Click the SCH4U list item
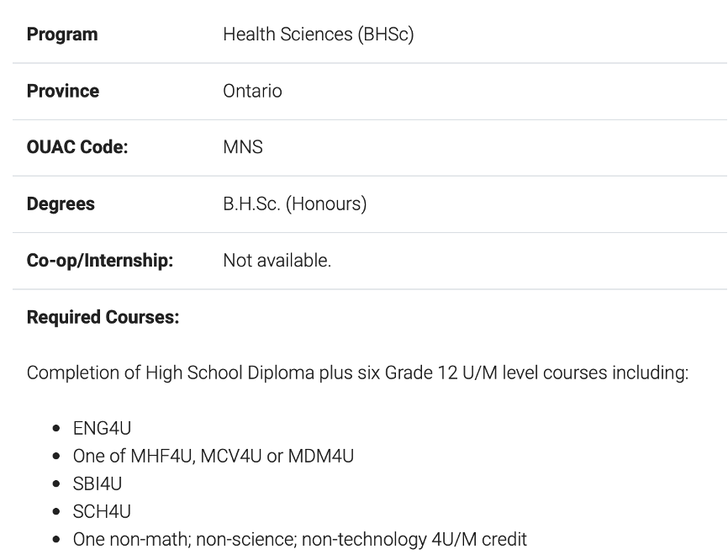The image size is (728, 560). (x=103, y=512)
